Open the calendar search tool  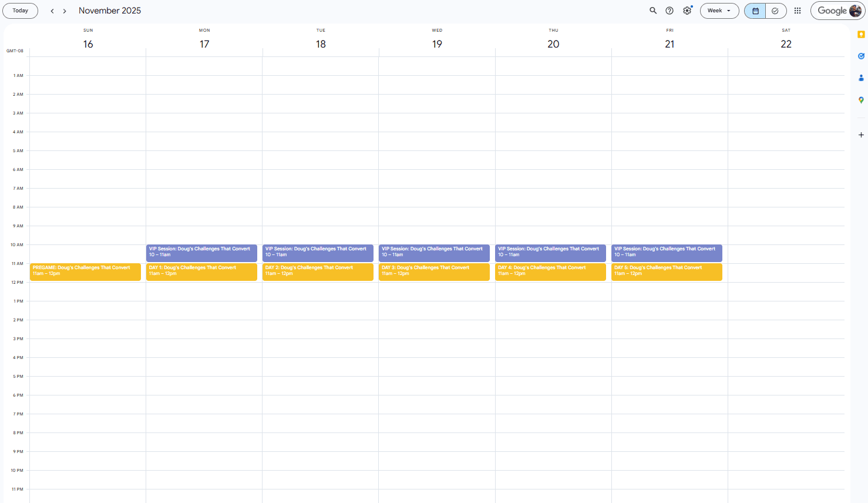652,11
